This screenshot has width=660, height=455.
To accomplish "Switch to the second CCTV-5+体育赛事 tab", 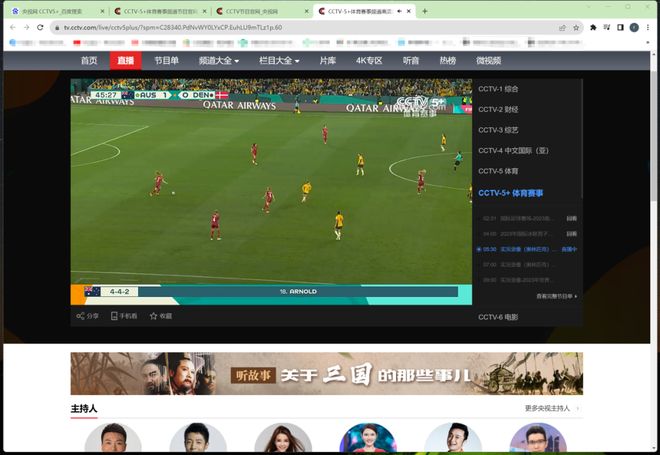I will (160, 11).
